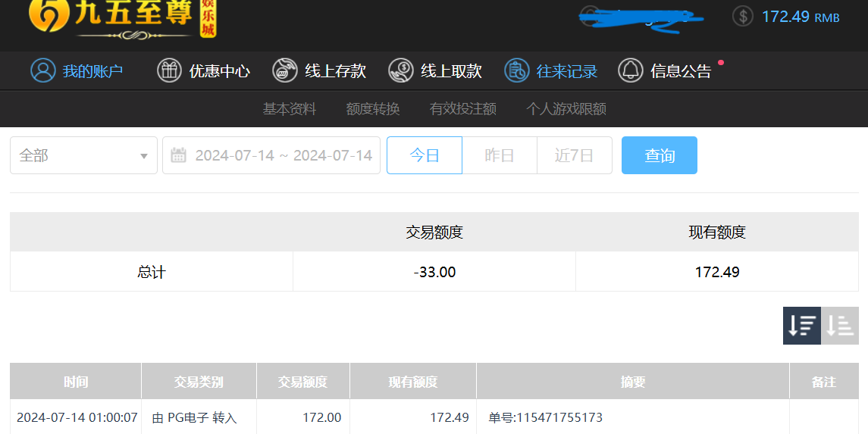Select the 昨日 date filter

(500, 155)
